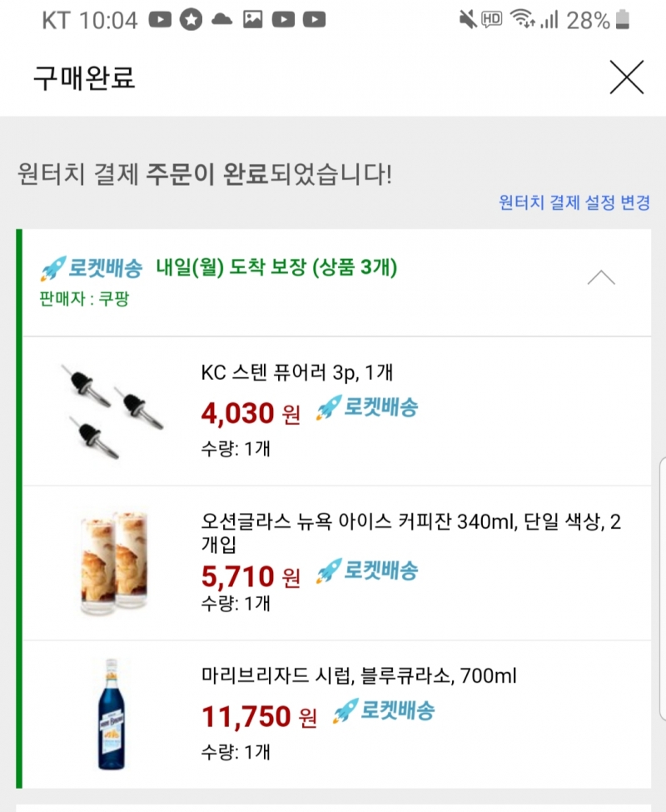Open 마리브리자드 시럽 블루큐라소 title

(359, 675)
